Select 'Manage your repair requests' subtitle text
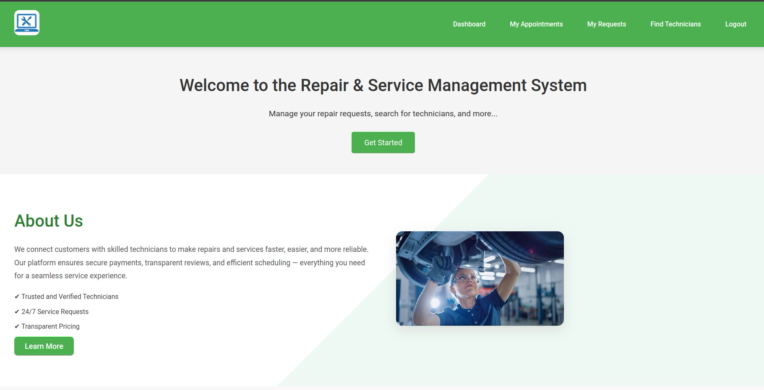Image resolution: width=764 pixels, height=390 pixels. (x=383, y=114)
